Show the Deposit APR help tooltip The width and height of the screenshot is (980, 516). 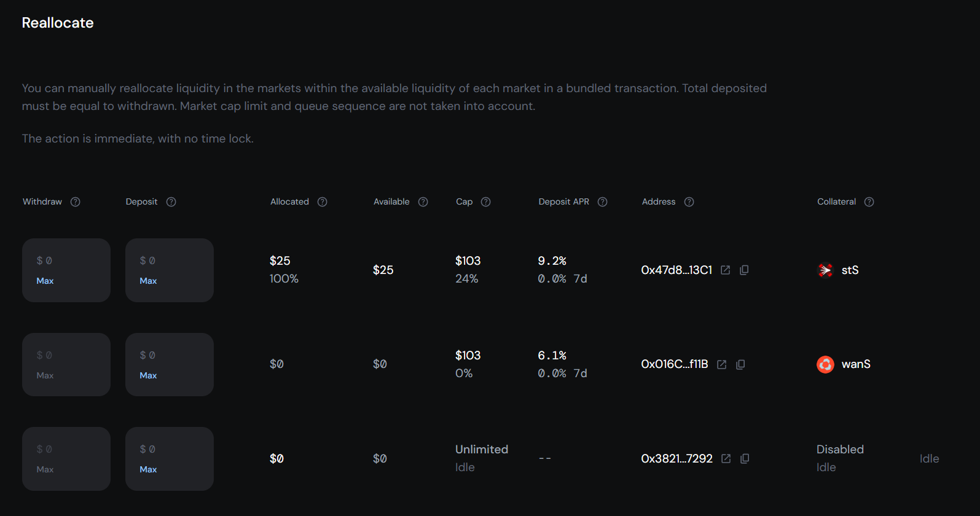602,201
